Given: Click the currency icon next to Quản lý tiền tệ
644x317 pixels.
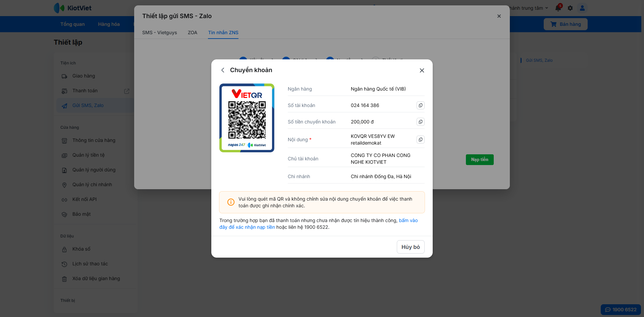Looking at the screenshot, I should coord(64,156).
